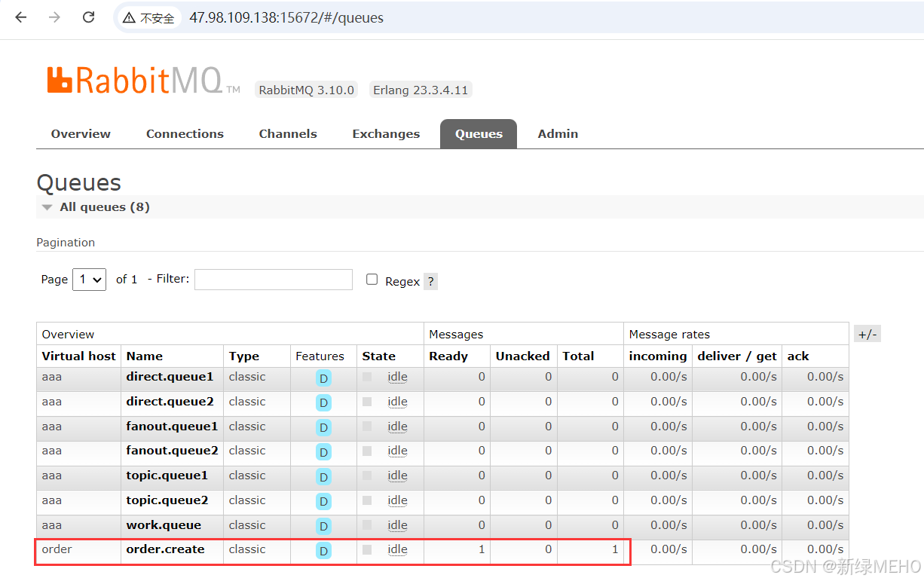Click the D feature badge for order.create
924x581 pixels.
pos(323,551)
